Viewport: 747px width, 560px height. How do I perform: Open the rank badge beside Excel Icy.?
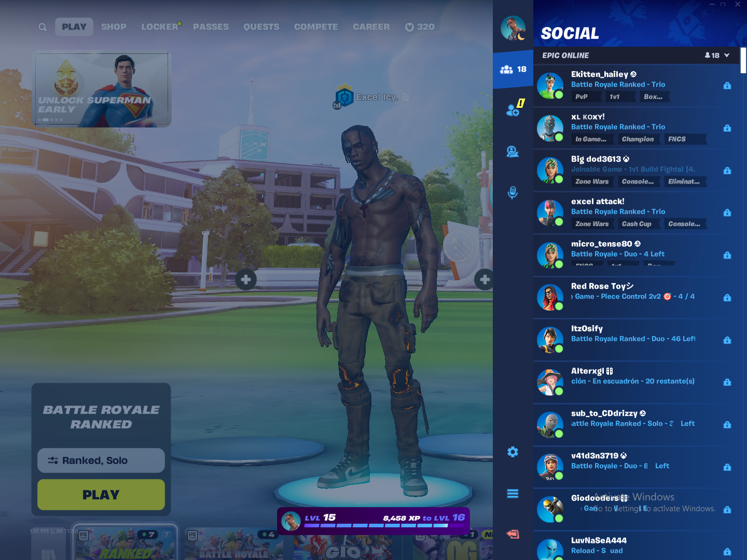coord(344,97)
